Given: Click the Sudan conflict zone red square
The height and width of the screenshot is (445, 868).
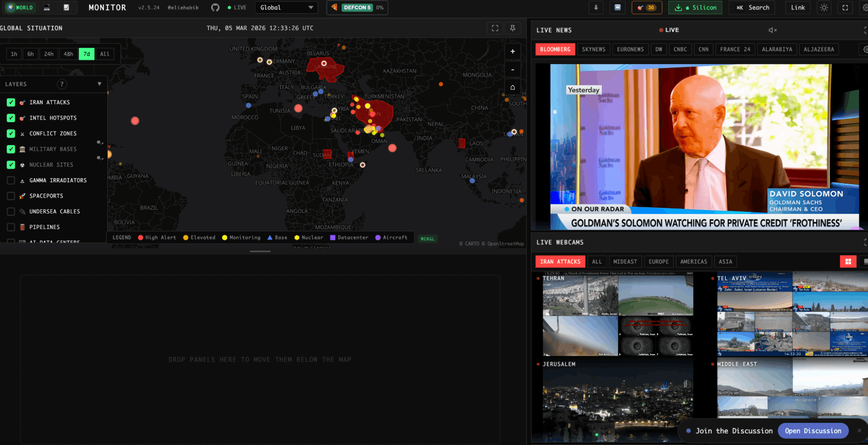Looking at the screenshot, I should [x=327, y=154].
